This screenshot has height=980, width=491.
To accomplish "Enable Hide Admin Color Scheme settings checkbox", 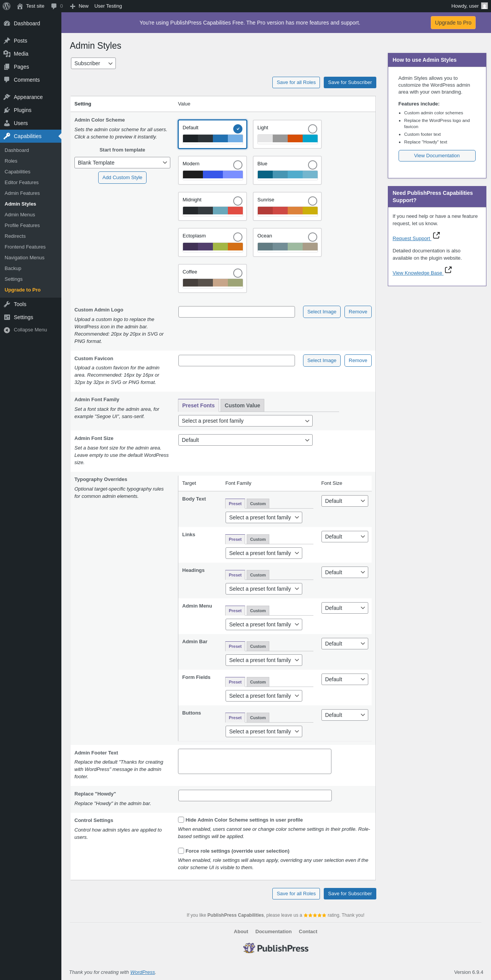I will 181,820.
